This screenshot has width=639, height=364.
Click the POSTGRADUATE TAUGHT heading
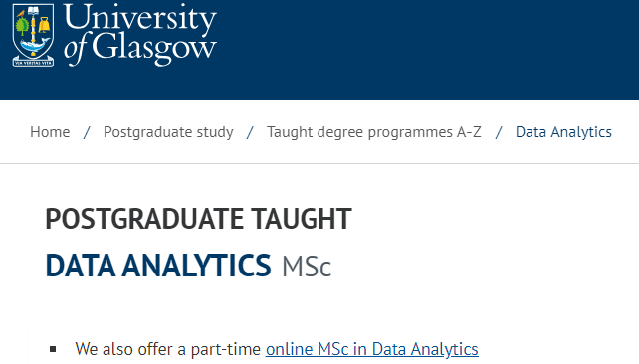click(198, 219)
